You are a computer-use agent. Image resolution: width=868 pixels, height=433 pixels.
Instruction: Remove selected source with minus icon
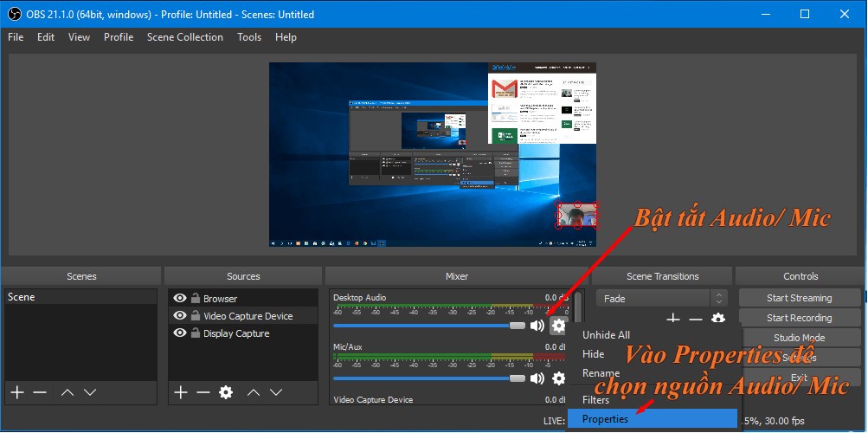click(x=203, y=392)
